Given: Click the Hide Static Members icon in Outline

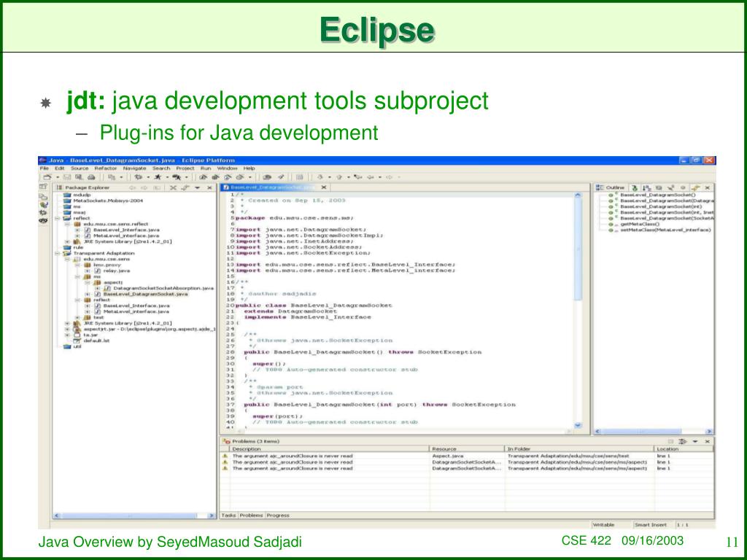Looking at the screenshot, I should coord(670,188).
